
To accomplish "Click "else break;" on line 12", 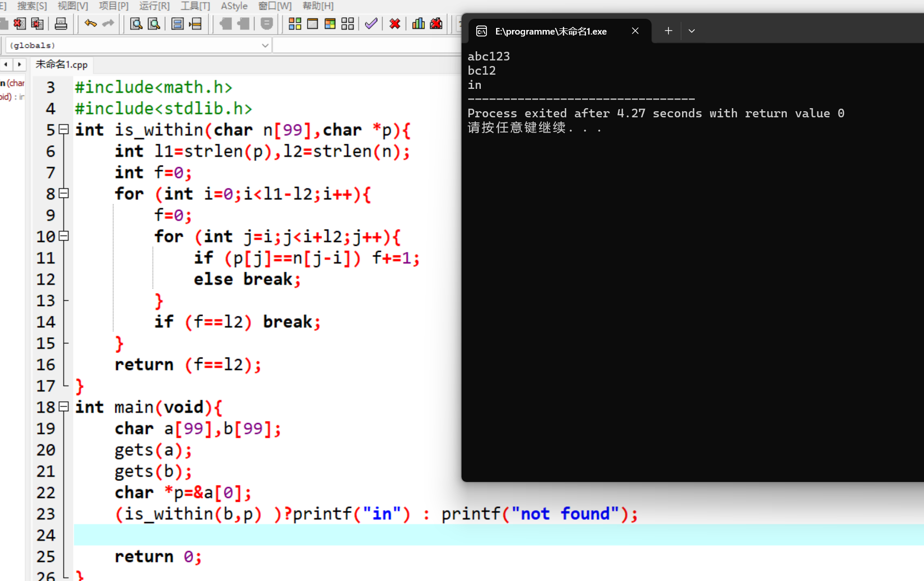I will [x=248, y=279].
